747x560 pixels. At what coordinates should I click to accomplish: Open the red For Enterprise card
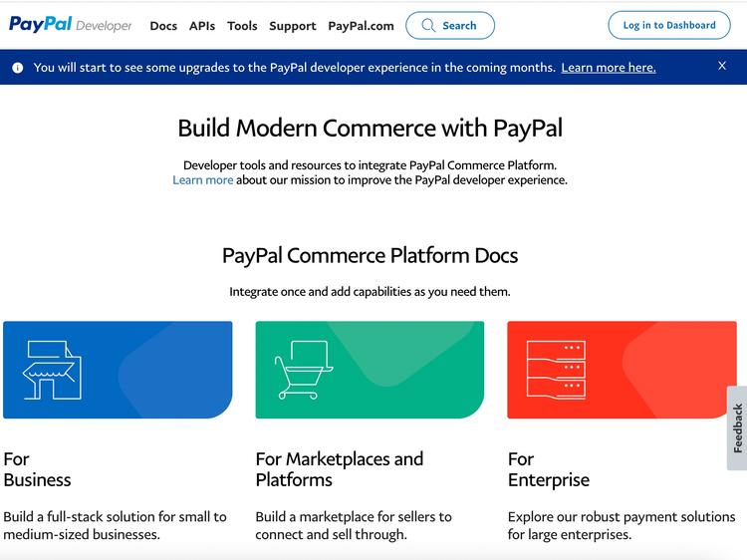pos(622,370)
